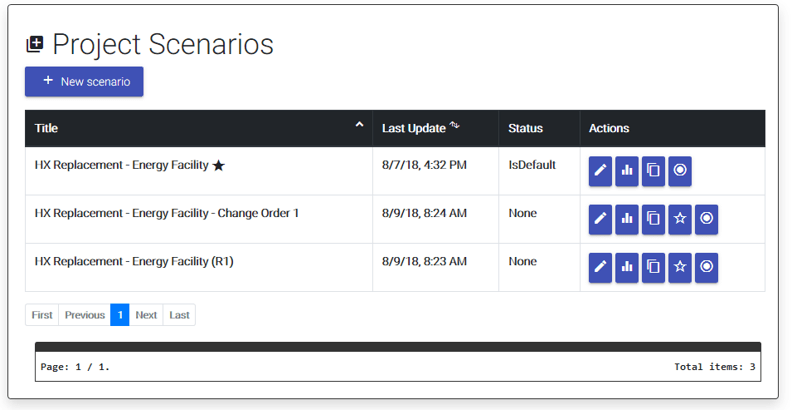Click circle icon on Change Order 1 row
Image resolution: width=792 pixels, height=410 pixels.
pos(706,218)
